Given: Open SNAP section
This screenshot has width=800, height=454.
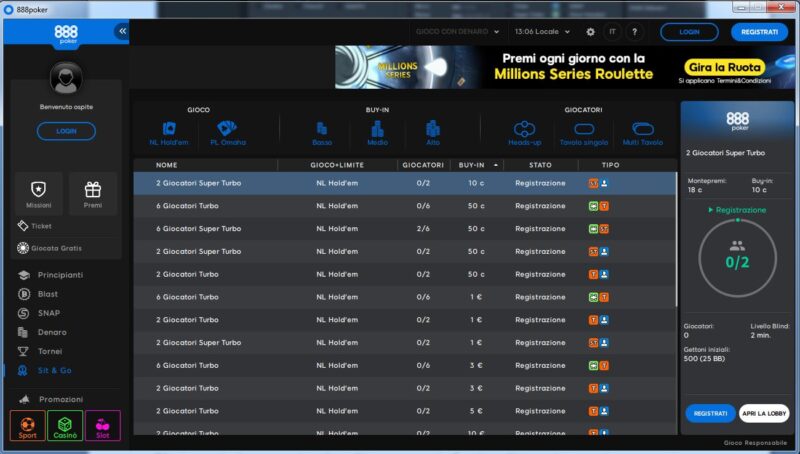Looking at the screenshot, I should [x=39, y=313].
